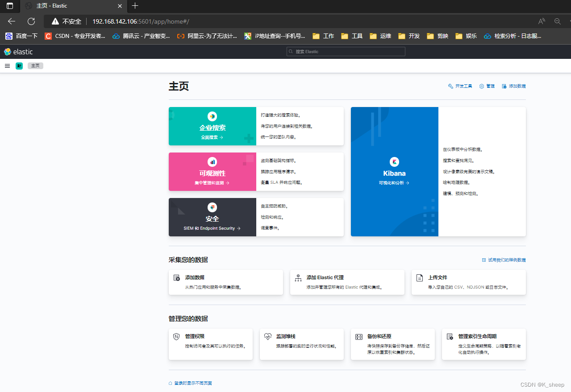The height and width of the screenshot is (392, 571).
Task: Expand the 开发 bookmark folder
Action: pyautogui.click(x=409, y=36)
